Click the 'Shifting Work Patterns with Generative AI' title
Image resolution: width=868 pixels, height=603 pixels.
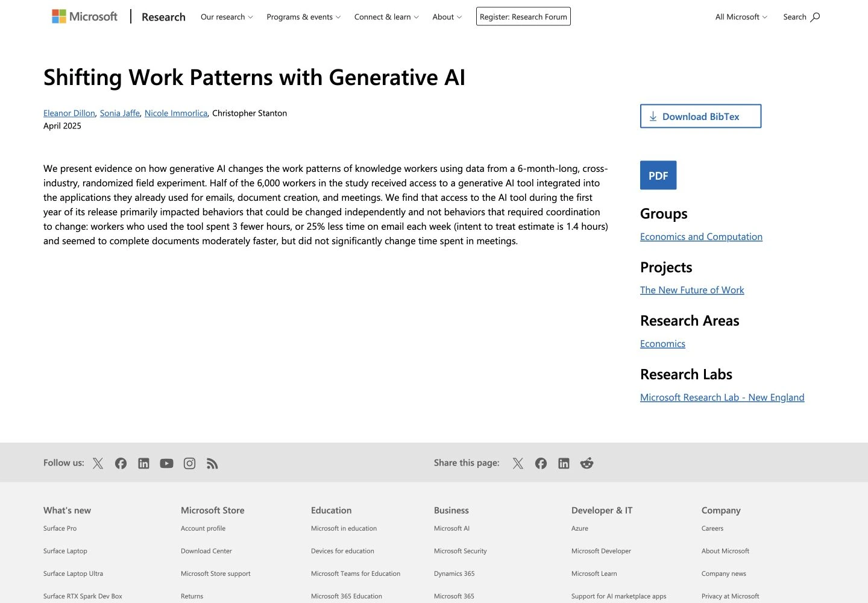pyautogui.click(x=254, y=77)
